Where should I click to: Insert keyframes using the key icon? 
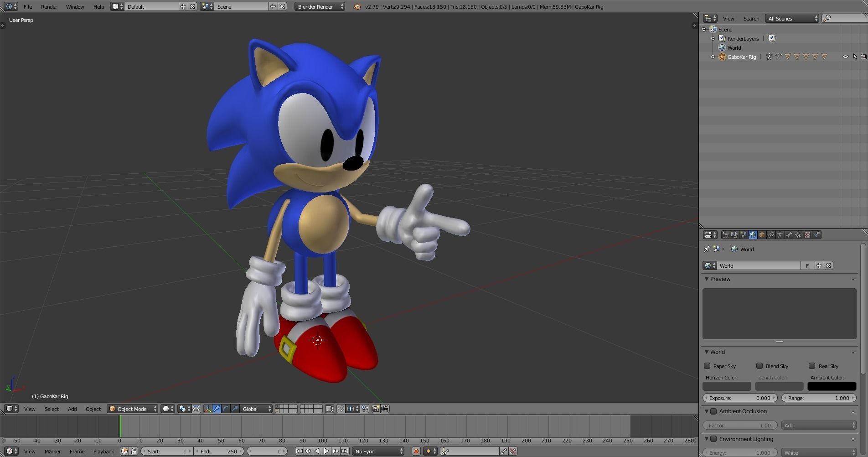point(503,451)
